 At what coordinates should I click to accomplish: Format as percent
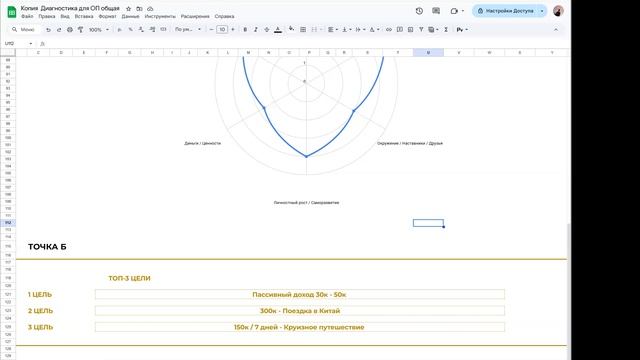tap(130, 29)
